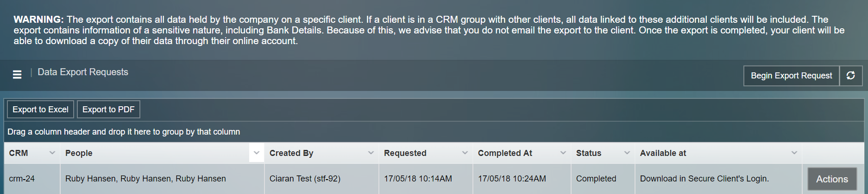Viewport: 868px width, 194px height.
Task: Export the grid to Excel
Action: [x=40, y=110]
